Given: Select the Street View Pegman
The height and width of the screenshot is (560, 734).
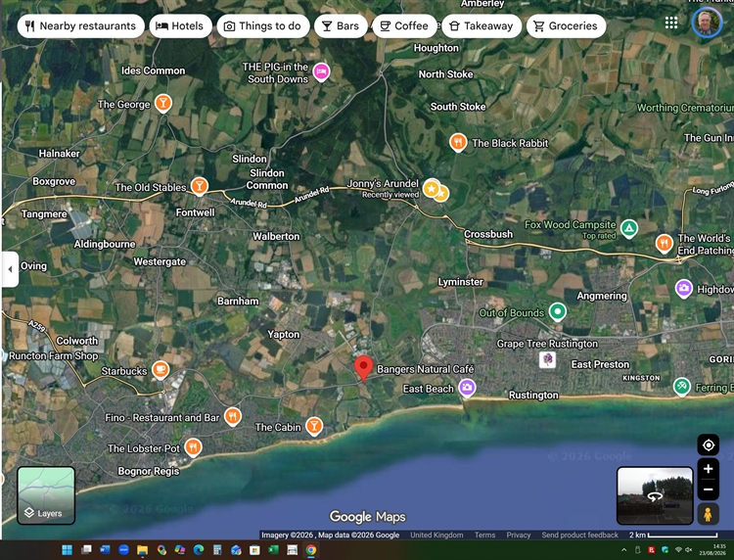Looking at the screenshot, I should [708, 514].
